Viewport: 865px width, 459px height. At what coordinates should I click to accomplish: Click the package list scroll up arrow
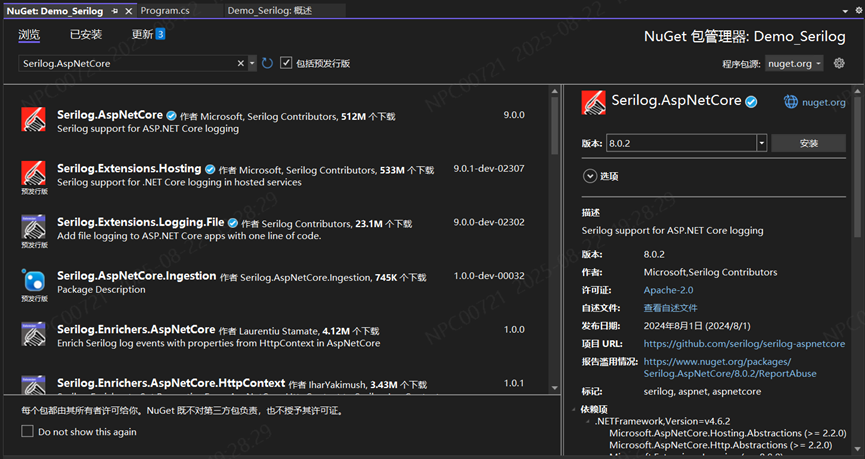[554, 91]
